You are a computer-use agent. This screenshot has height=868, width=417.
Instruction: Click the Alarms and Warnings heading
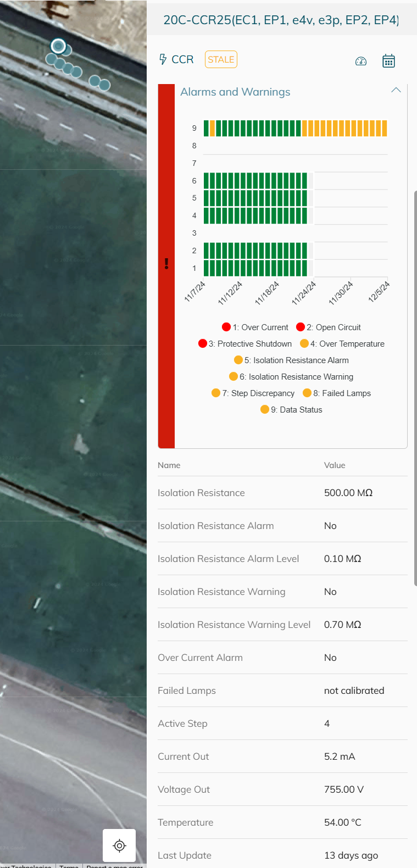(235, 92)
